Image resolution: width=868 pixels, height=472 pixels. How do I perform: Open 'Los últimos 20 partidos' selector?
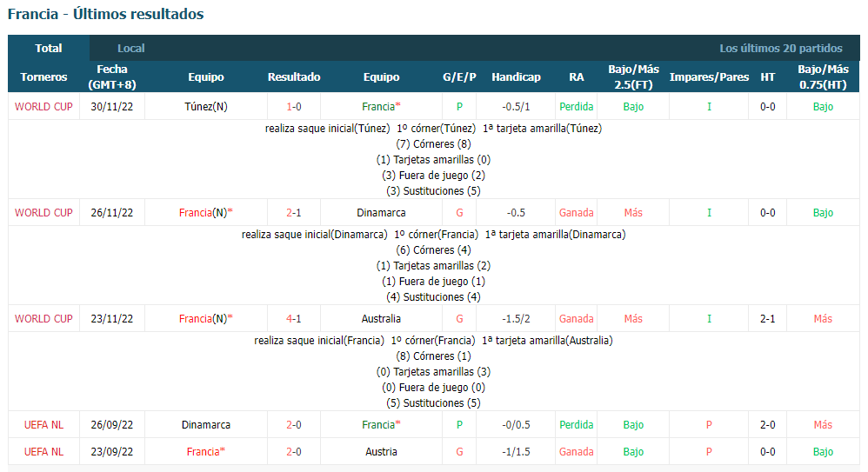tap(780, 48)
